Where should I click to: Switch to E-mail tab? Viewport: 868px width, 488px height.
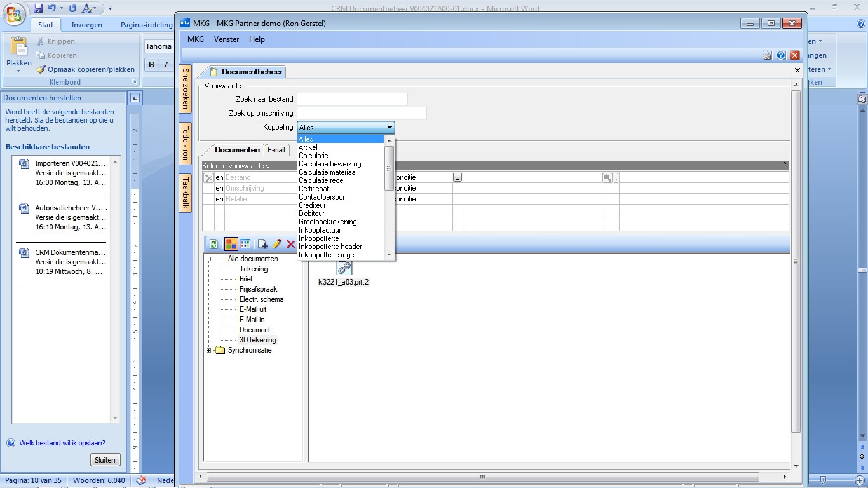point(276,150)
